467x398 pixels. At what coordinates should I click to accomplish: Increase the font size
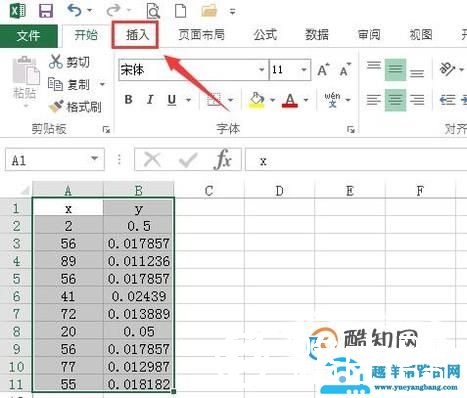point(323,70)
